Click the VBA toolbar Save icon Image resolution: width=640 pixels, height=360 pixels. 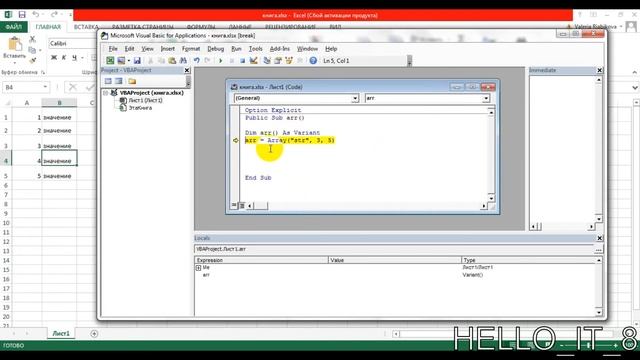pyautogui.click(x=137, y=60)
